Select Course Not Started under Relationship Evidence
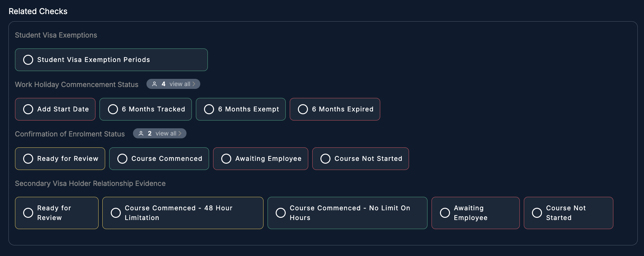 tap(569, 213)
